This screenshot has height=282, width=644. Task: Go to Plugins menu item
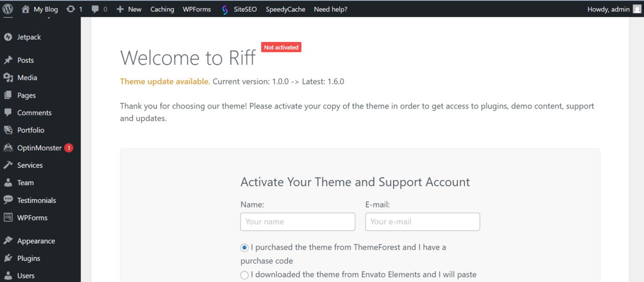[28, 258]
